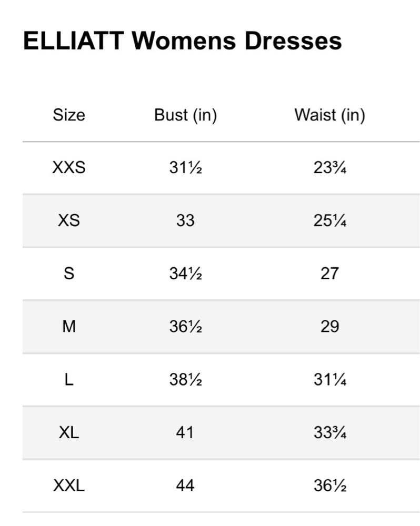Select waist value 31¼ in L row
420x526 pixels.
pyautogui.click(x=329, y=380)
